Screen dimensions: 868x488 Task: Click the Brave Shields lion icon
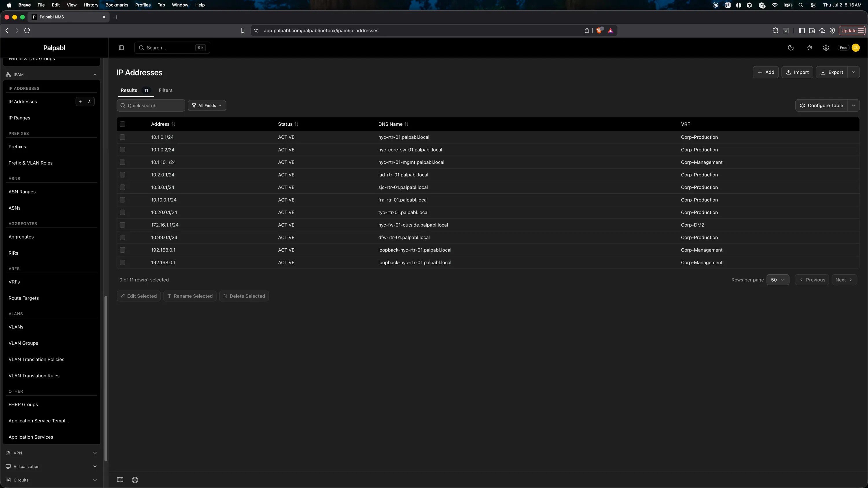[x=599, y=30]
